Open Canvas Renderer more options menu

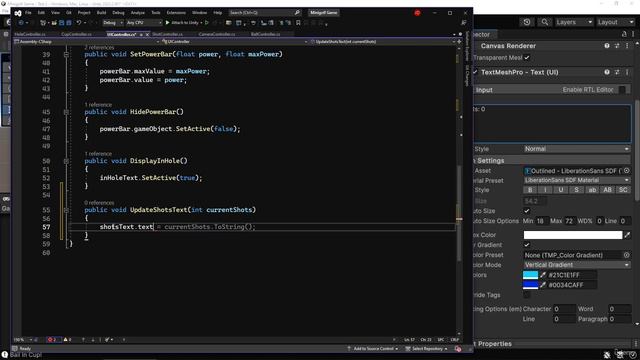tap(627, 46)
